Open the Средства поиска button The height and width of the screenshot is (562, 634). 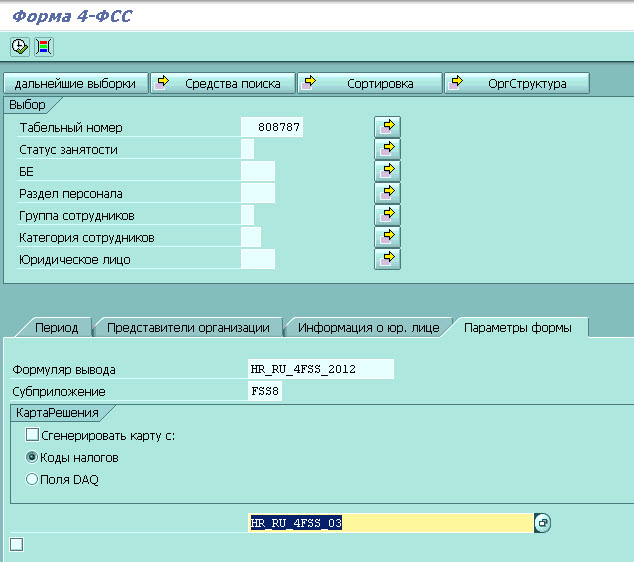pos(223,84)
